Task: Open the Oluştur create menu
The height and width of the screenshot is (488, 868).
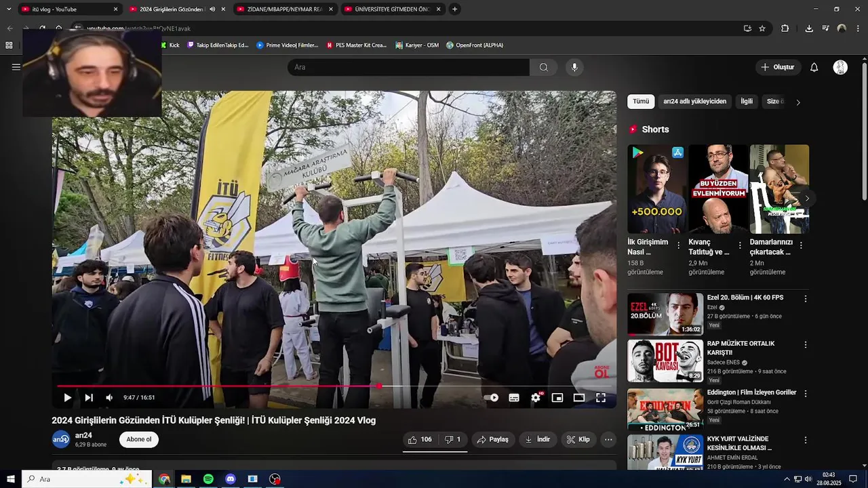Action: click(x=778, y=67)
